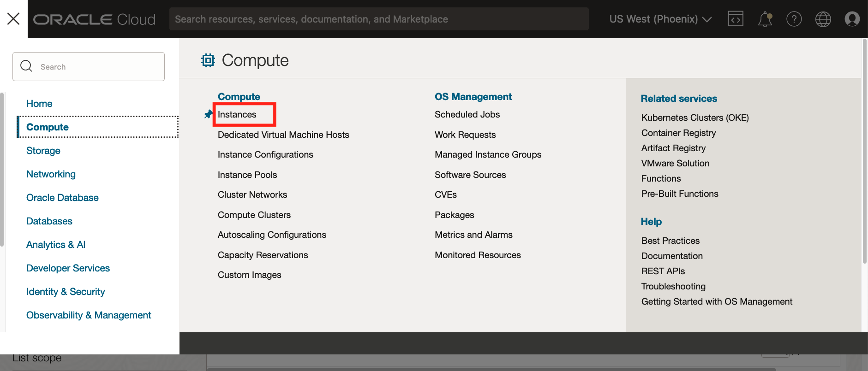This screenshot has width=868, height=371.
Task: Open Managed Instance Groups
Action: coord(488,154)
